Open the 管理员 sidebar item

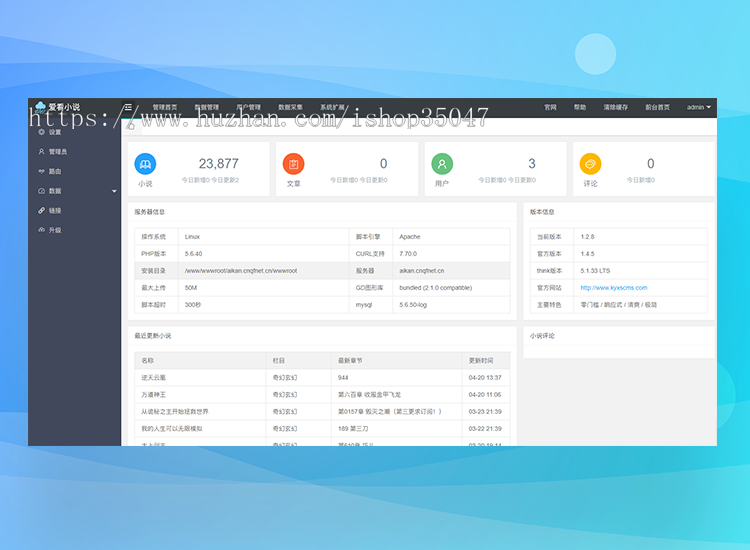(x=74, y=152)
